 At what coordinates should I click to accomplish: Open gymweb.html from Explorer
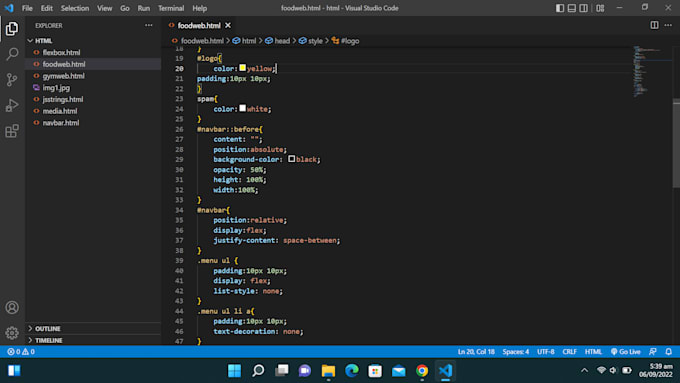click(93, 76)
